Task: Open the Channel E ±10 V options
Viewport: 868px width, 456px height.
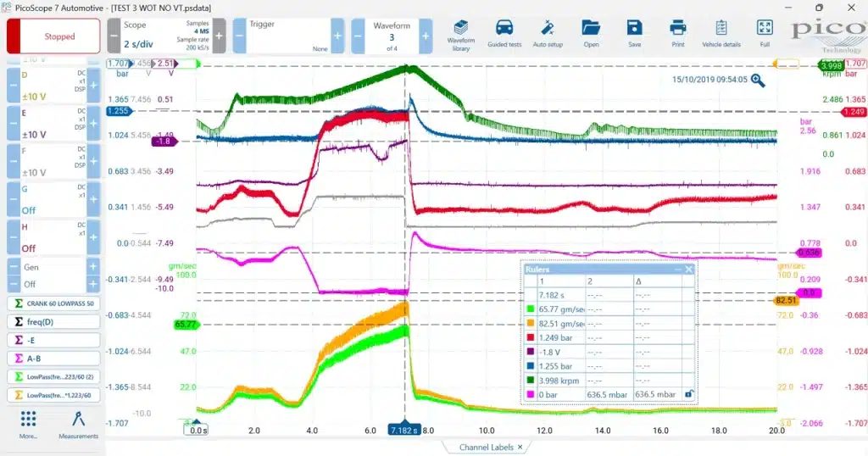Action: tap(53, 123)
